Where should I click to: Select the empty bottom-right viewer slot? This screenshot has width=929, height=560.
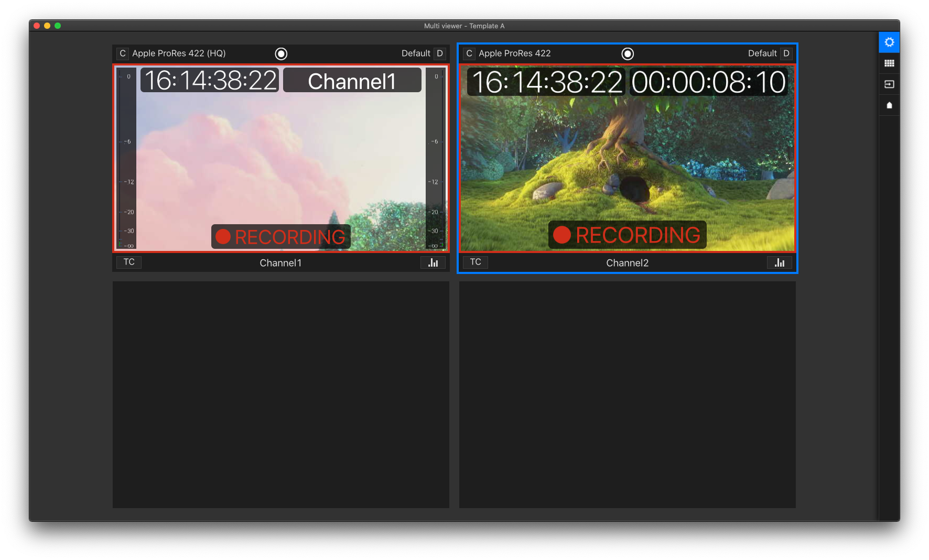[x=628, y=394]
